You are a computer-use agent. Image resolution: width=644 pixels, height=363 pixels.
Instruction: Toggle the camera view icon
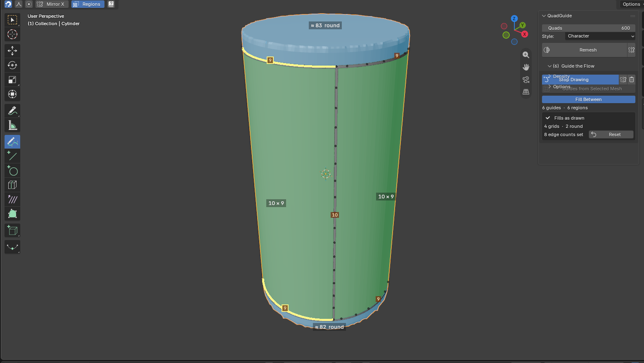pos(526,80)
